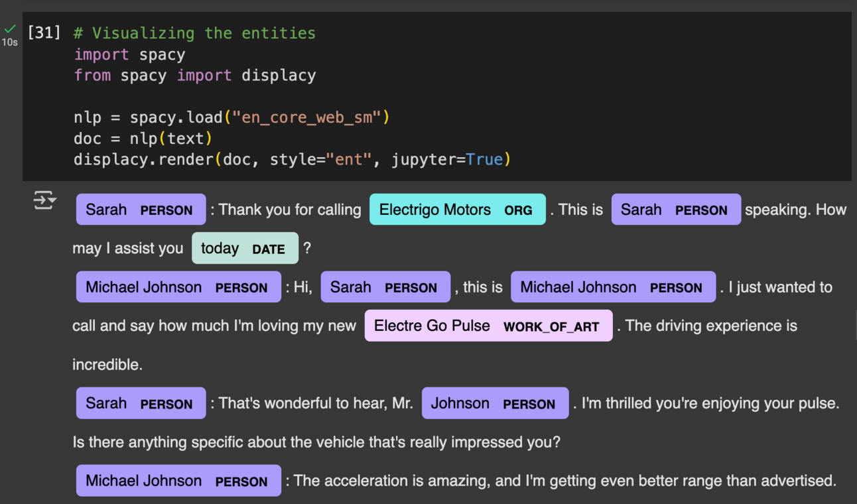Click the text 'may I assist you'
The width and height of the screenshot is (857, 504).
(x=128, y=248)
